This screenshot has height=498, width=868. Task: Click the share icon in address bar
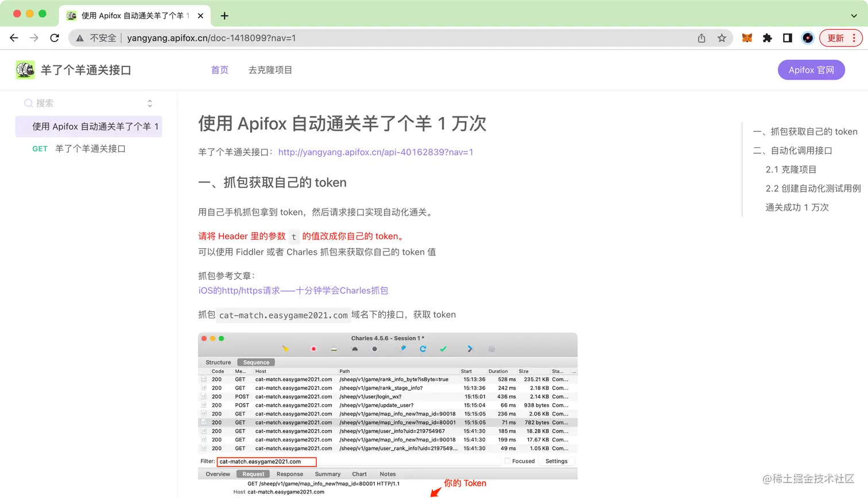click(702, 38)
